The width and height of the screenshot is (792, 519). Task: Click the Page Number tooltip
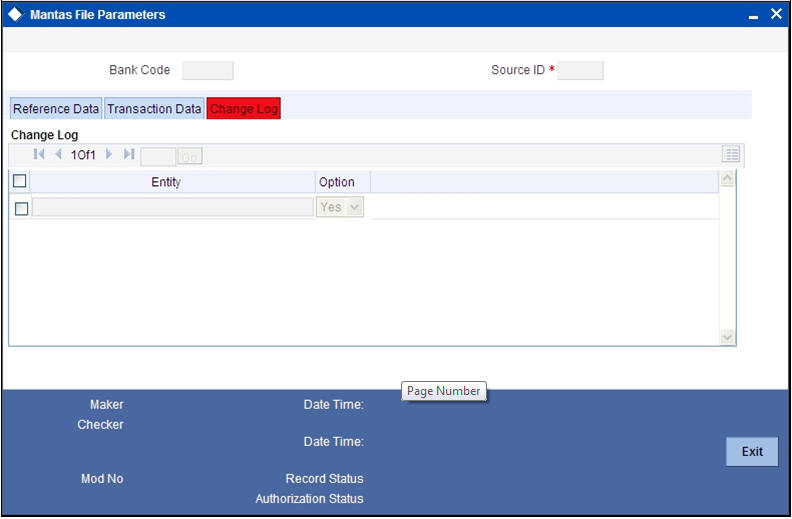pyautogui.click(x=443, y=391)
